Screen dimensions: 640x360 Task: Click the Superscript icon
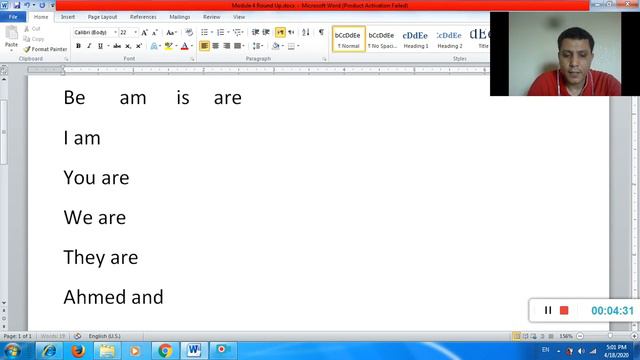pyautogui.click(x=139, y=46)
